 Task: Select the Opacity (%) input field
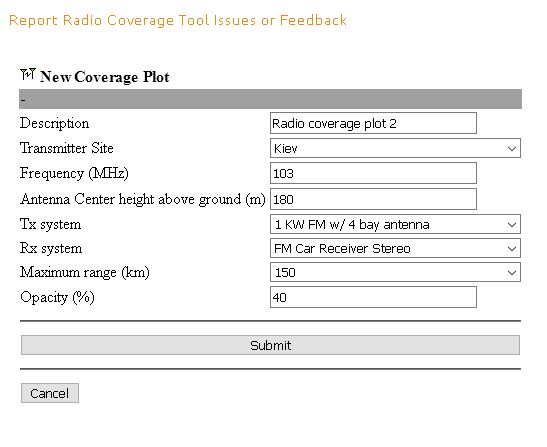coord(373,297)
